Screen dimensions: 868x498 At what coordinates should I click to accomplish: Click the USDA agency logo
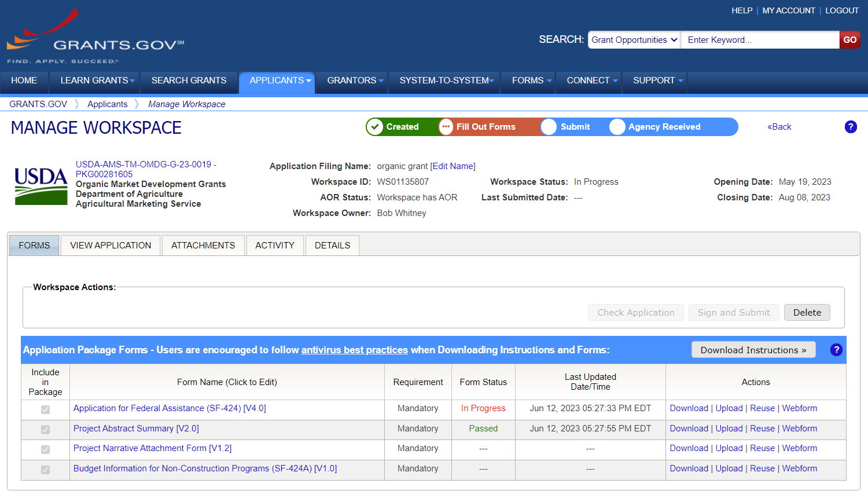point(41,185)
